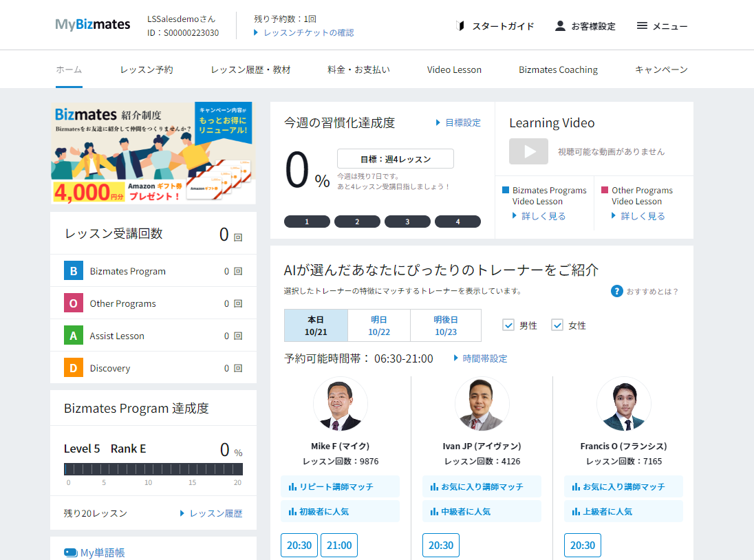
Task: Click trainer Ivan JP's profile photo
Action: 482,404
